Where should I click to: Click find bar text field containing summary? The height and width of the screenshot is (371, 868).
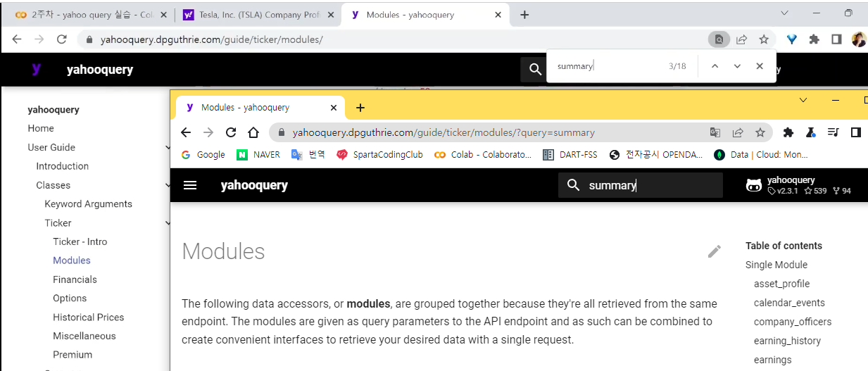(x=608, y=66)
